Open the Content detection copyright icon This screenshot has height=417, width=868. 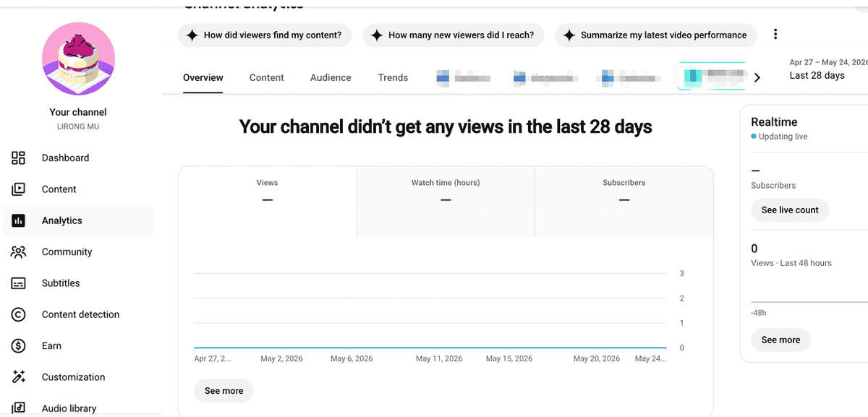(19, 314)
